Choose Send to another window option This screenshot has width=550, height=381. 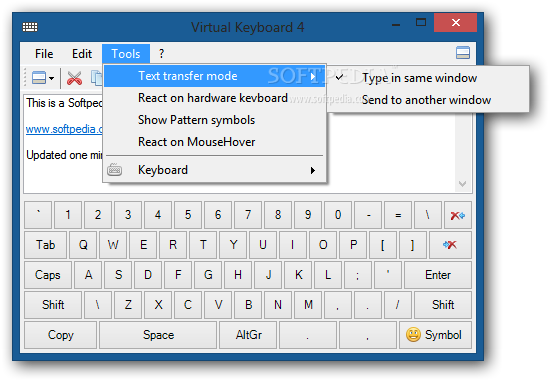(x=428, y=100)
